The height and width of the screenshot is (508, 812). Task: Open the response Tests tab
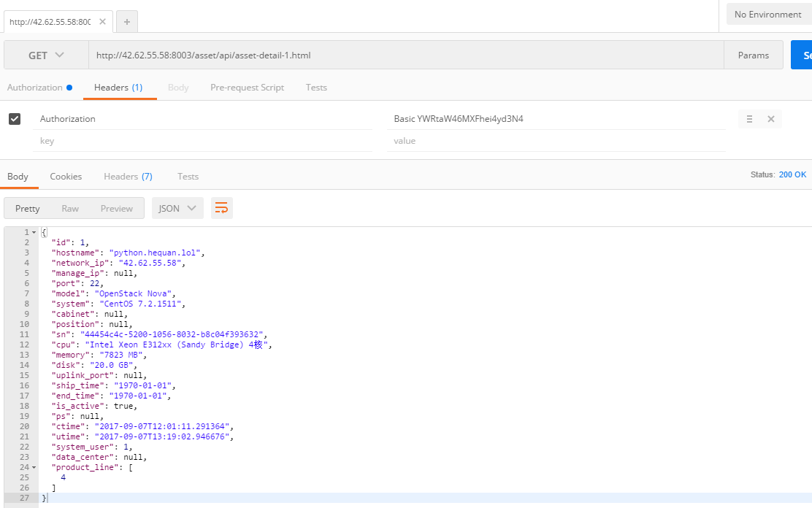click(188, 177)
